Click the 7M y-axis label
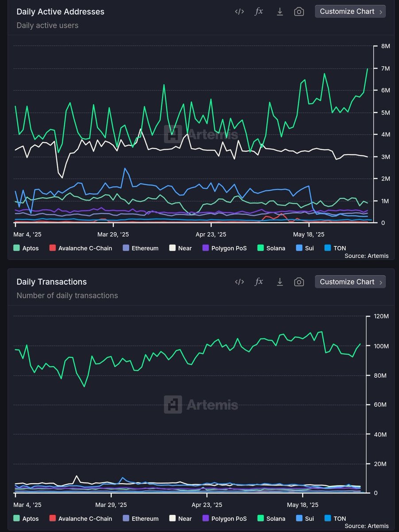 (385, 68)
